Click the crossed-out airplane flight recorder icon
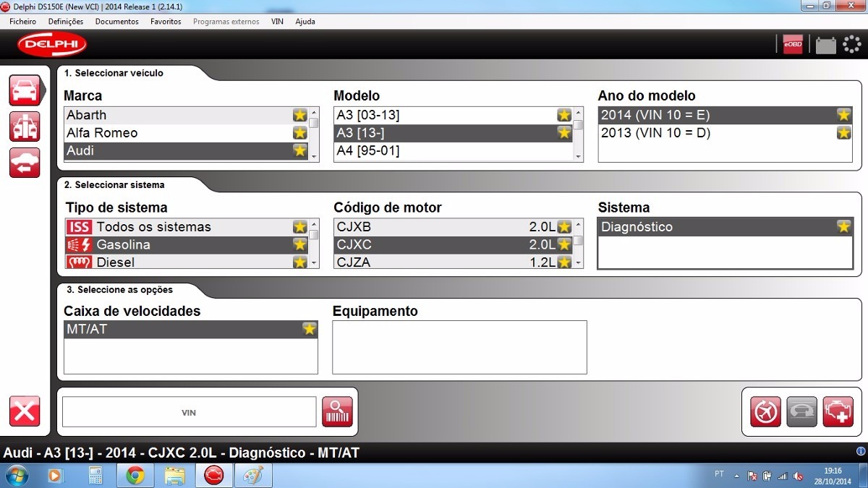868x488 pixels. 765,411
